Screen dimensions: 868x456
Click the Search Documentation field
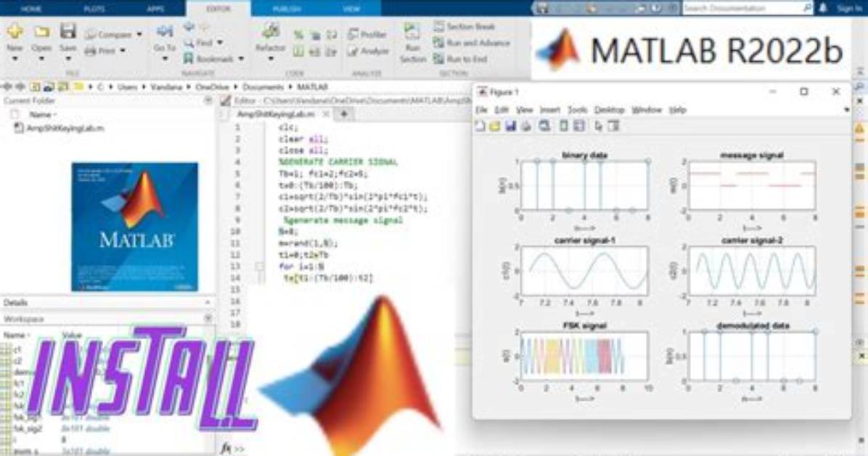[x=748, y=8]
